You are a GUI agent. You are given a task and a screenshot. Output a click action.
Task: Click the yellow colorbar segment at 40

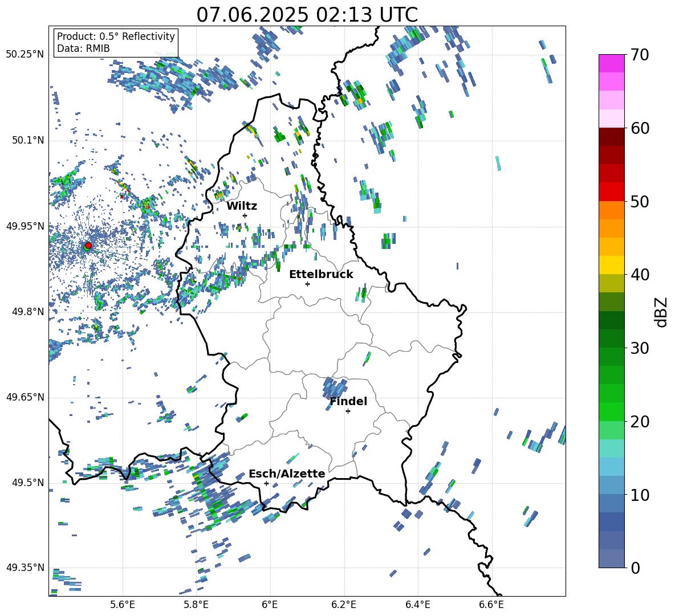(x=611, y=266)
